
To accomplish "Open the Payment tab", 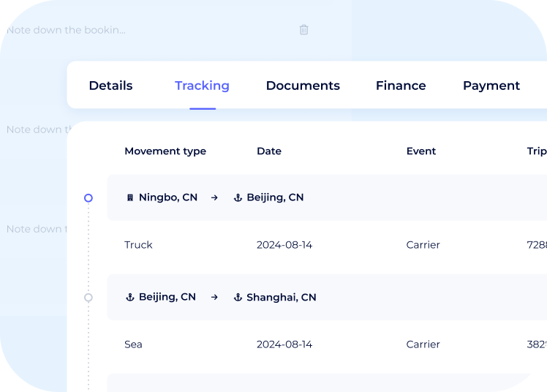I will [x=491, y=86].
